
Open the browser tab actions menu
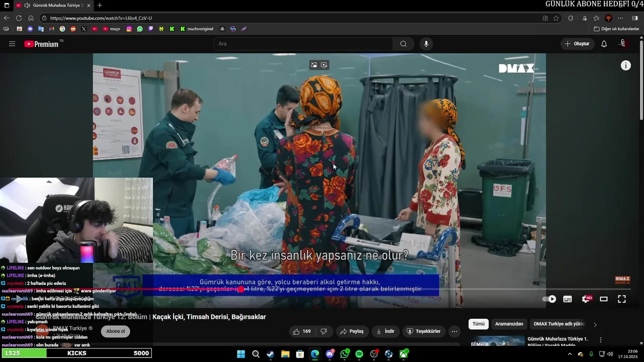pyautogui.click(x=7, y=6)
